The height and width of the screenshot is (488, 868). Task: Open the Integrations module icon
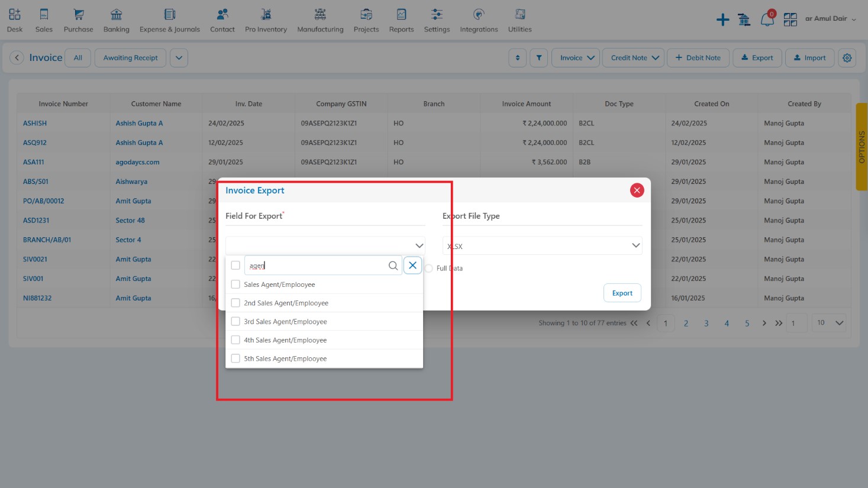[479, 14]
